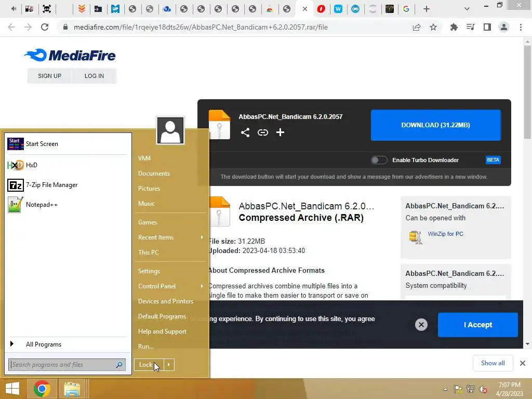Open Documents from the Start menu
Image resolution: width=532 pixels, height=399 pixels.
point(154,174)
